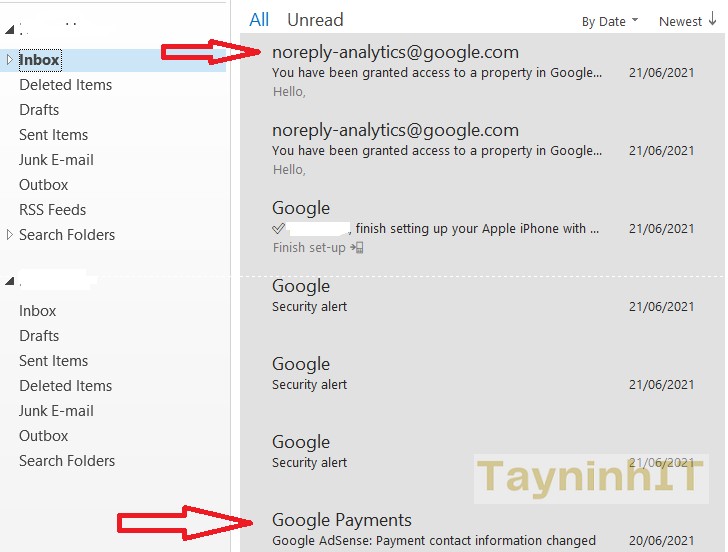Select Sent Items in the first account
This screenshot has width=728, height=552.
(x=53, y=135)
